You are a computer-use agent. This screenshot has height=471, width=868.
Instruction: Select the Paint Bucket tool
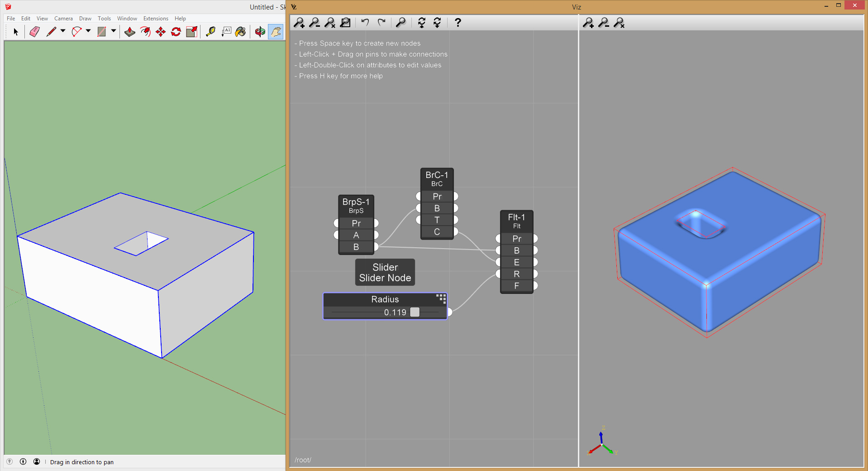(x=240, y=32)
